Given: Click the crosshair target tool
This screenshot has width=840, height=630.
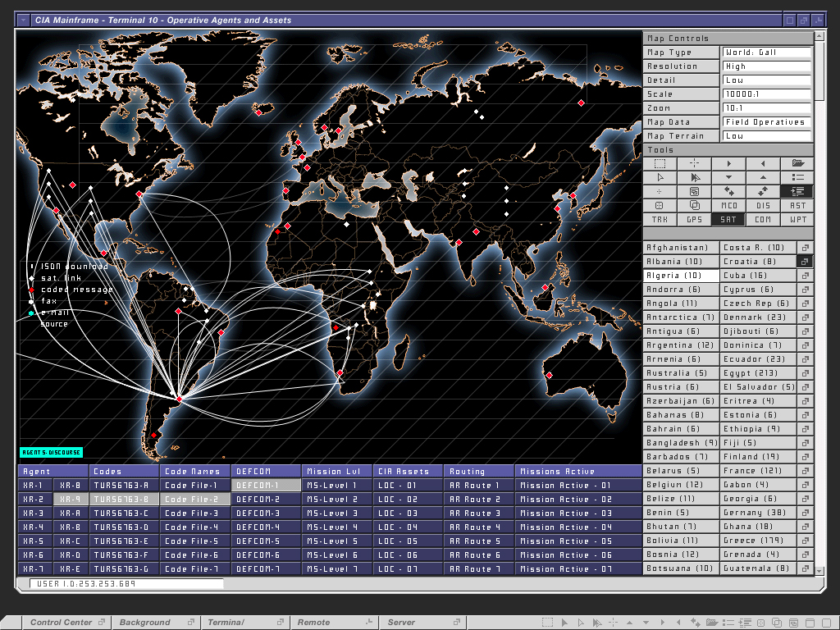Looking at the screenshot, I should (694, 164).
